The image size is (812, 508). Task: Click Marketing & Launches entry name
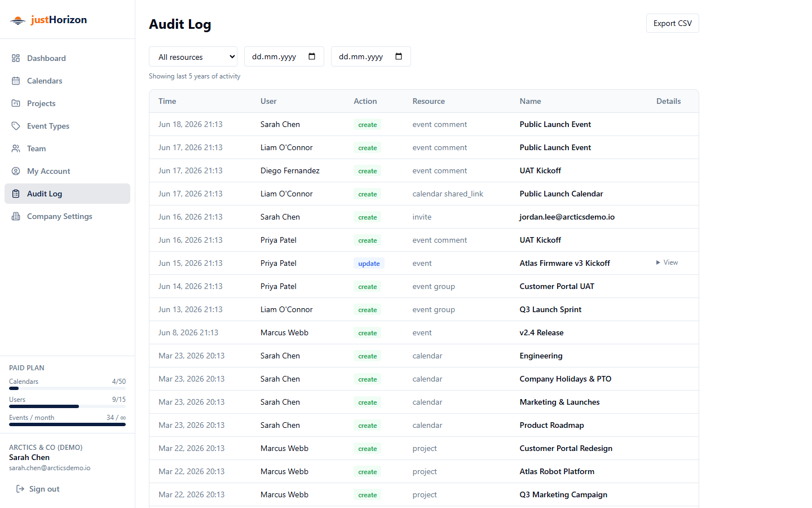(559, 402)
